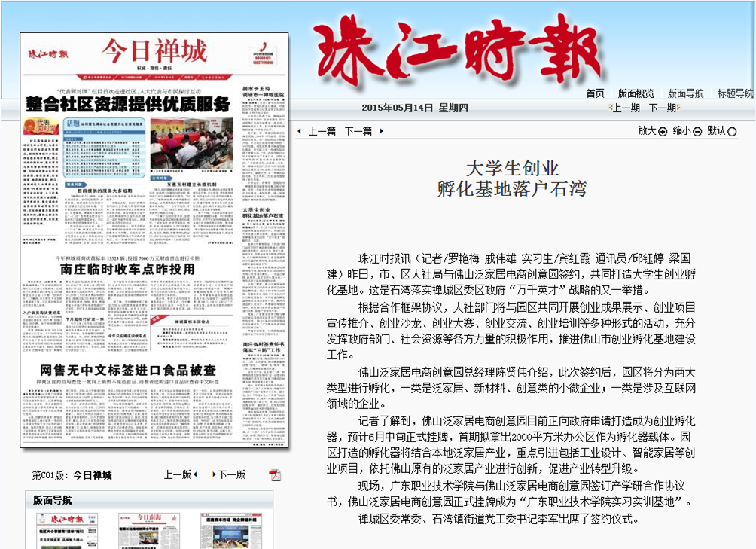Go to previous issue 上一期
The height and width of the screenshot is (549, 756).
pos(625,108)
